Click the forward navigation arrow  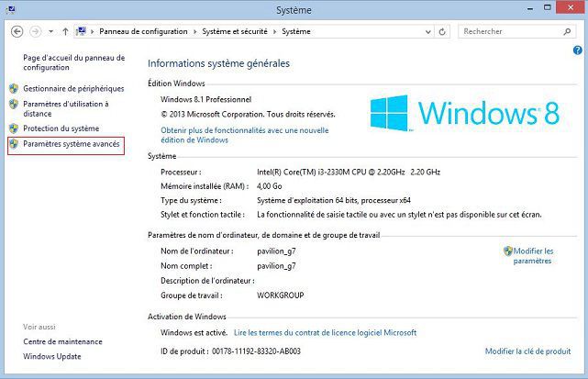coord(36,31)
